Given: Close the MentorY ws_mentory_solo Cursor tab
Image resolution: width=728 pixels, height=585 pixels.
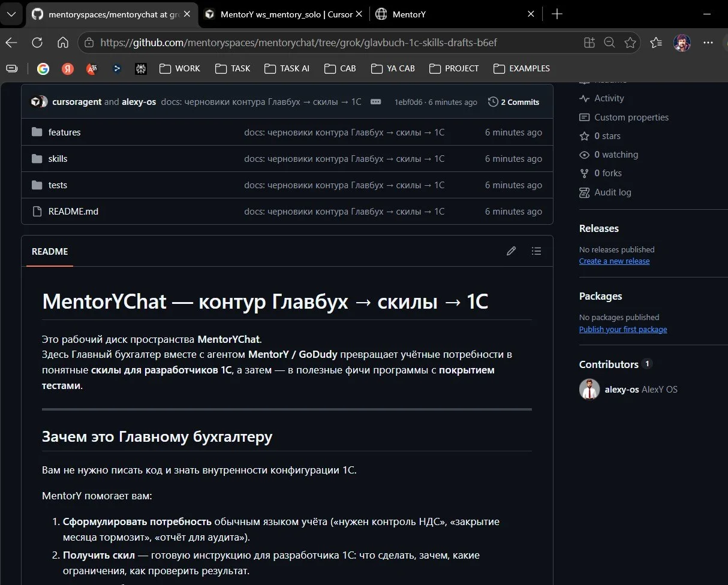Looking at the screenshot, I should tap(359, 14).
